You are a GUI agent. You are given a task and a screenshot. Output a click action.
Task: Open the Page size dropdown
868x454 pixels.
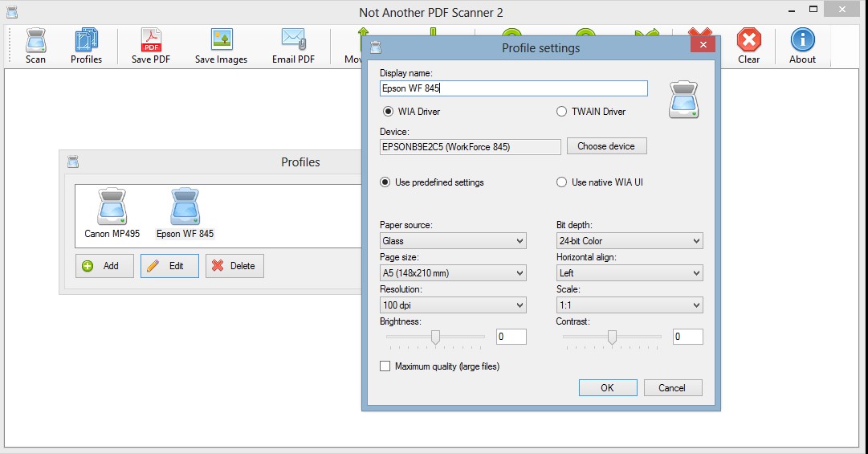[x=453, y=273]
